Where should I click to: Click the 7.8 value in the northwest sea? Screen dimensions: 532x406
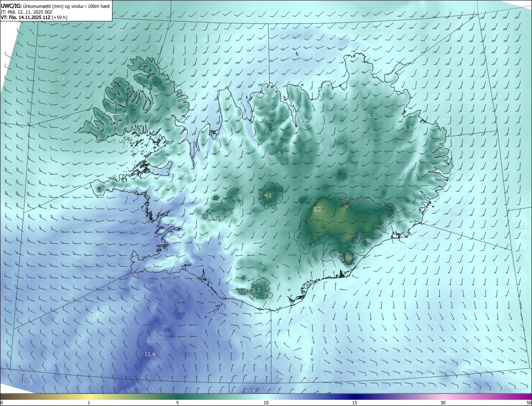click(x=61, y=78)
